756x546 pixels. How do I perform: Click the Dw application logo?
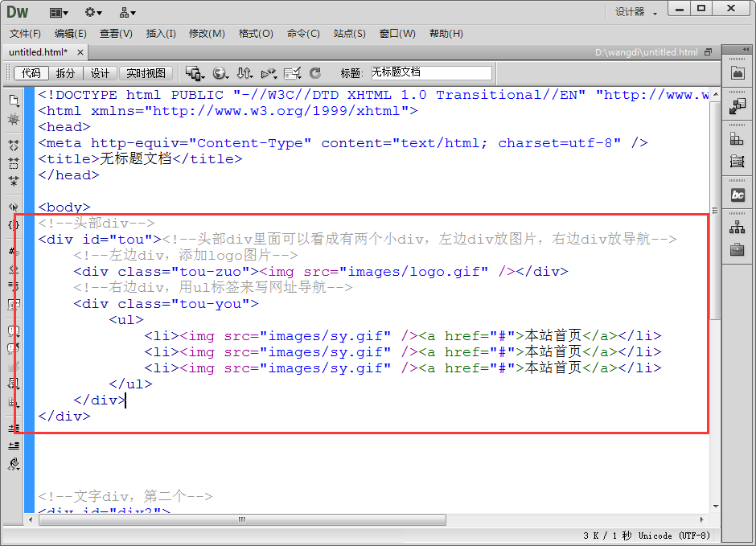(18, 12)
